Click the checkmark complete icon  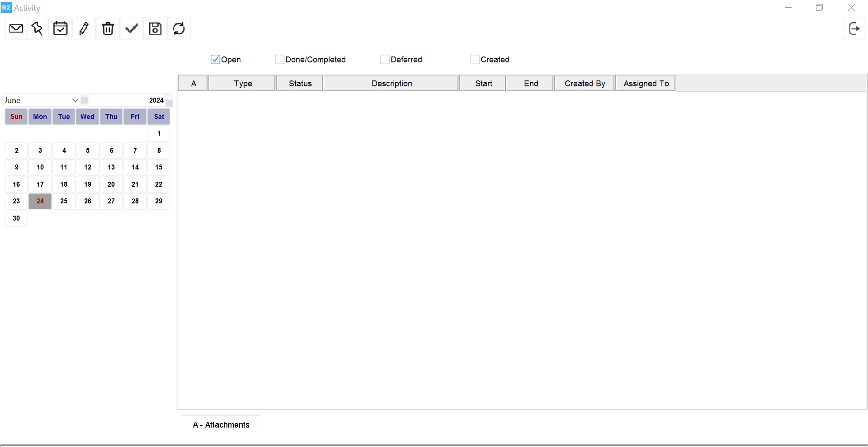132,29
